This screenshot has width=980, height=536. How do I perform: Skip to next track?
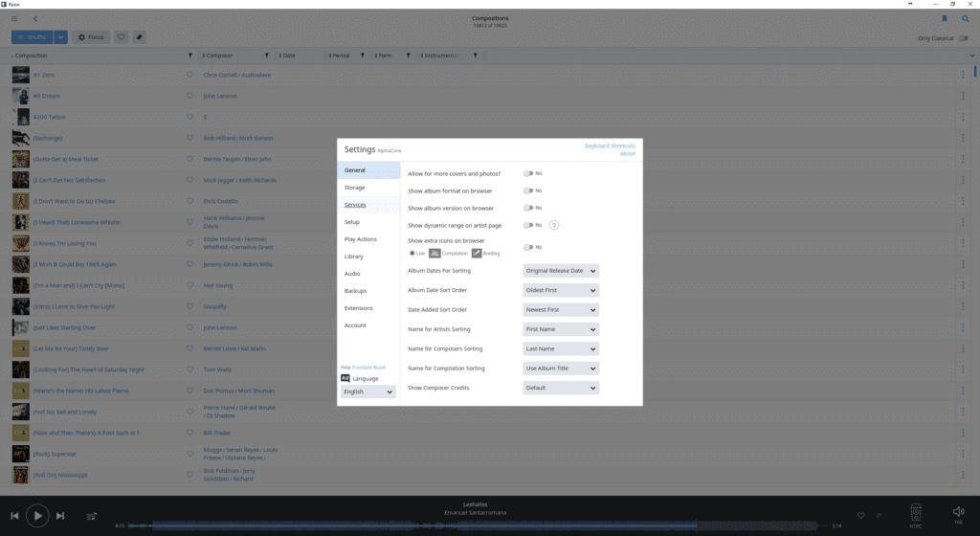(60, 516)
